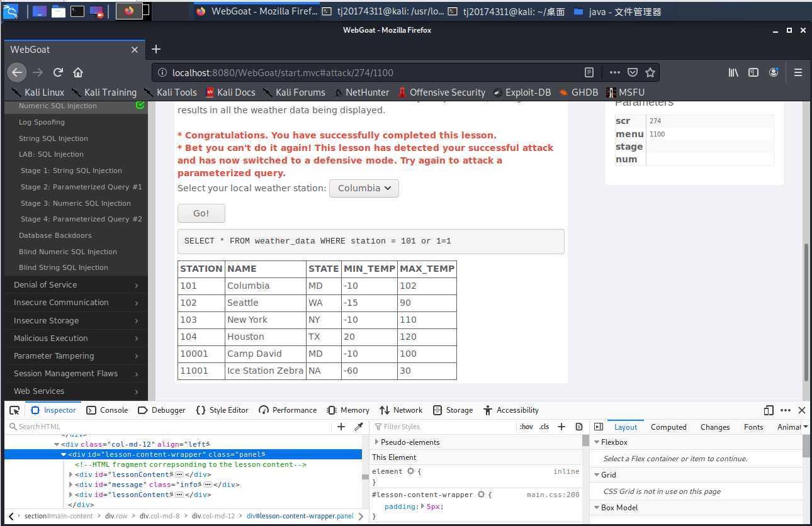The width and height of the screenshot is (812, 526).
Task: Save the page to Pocket
Action: tap(633, 72)
